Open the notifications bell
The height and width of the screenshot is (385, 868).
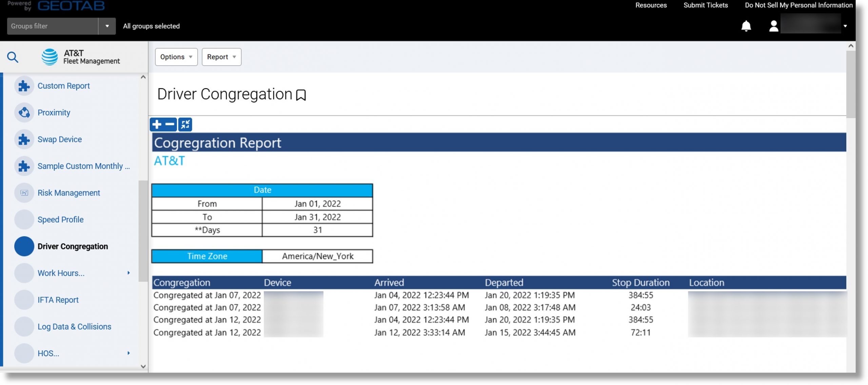click(746, 26)
